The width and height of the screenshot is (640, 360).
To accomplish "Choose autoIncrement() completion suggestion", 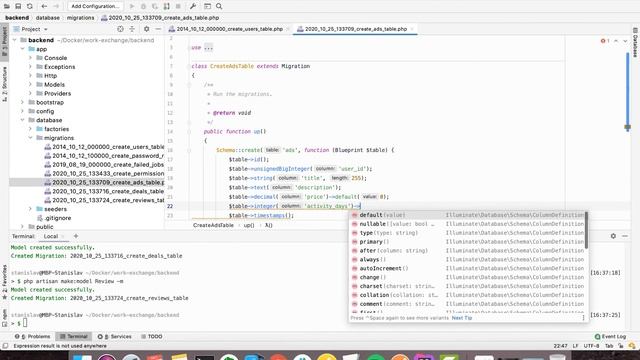I will point(467,269).
